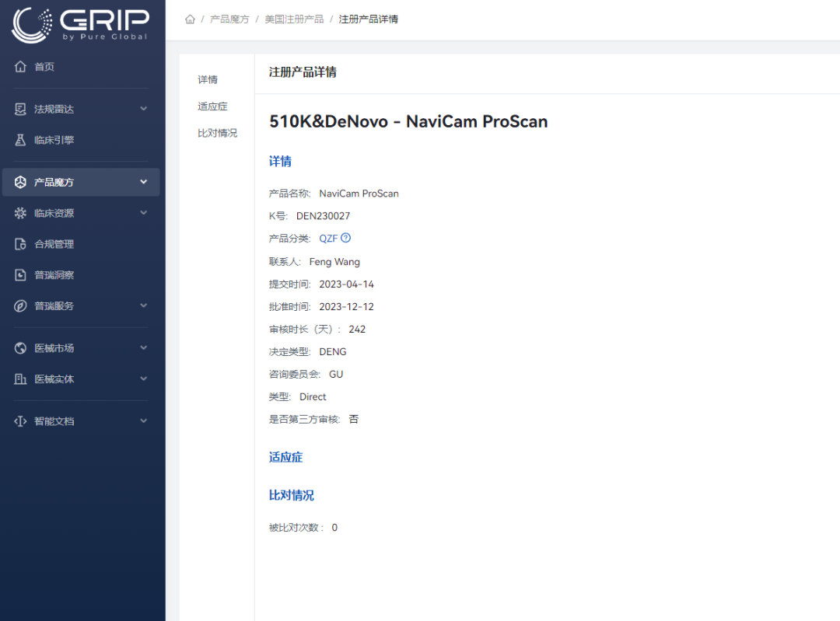Image resolution: width=840 pixels, height=621 pixels.
Task: Expand the 临床资源 chevron
Action: point(144,213)
